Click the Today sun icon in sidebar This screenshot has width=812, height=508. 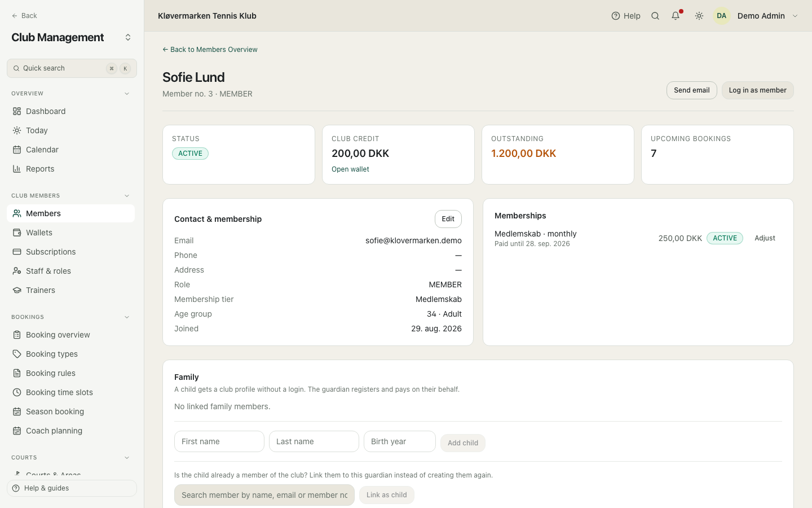point(17,130)
